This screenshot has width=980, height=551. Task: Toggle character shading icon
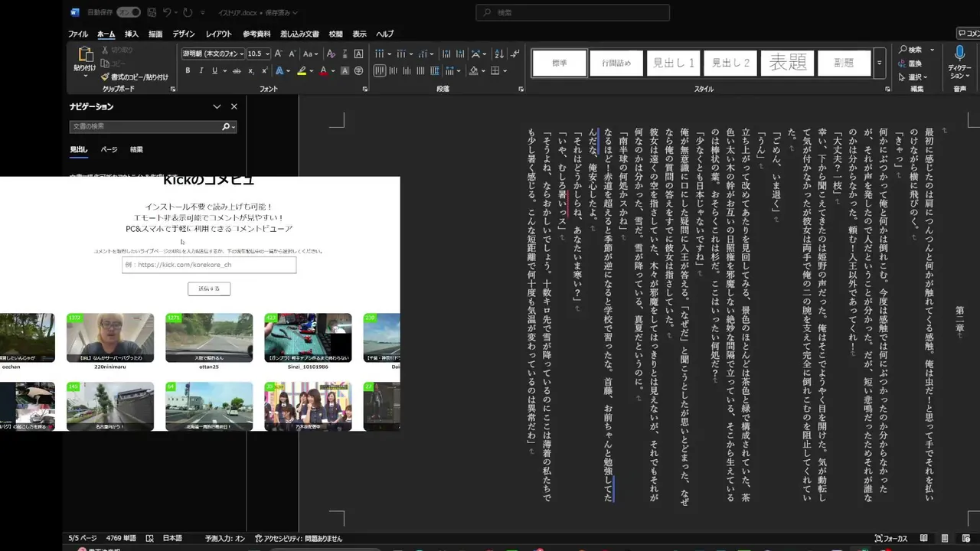(x=345, y=70)
